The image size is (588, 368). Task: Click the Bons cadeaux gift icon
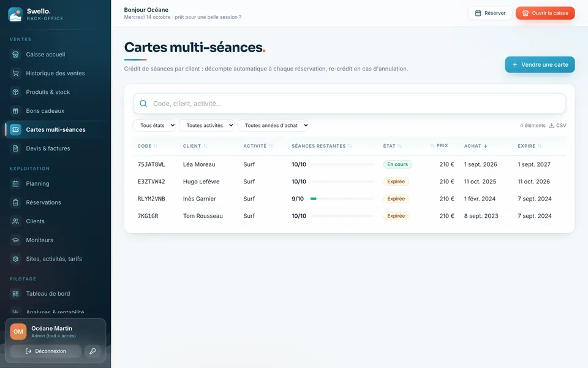point(15,111)
